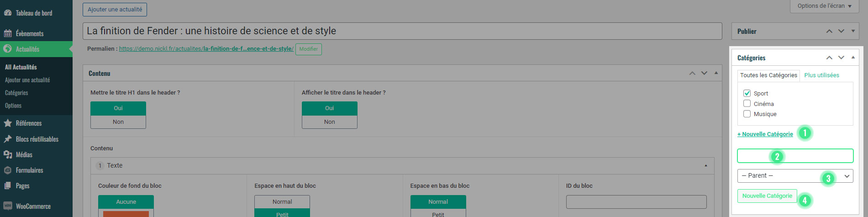Click the + Nouvelle Catégorie link

pyautogui.click(x=765, y=134)
